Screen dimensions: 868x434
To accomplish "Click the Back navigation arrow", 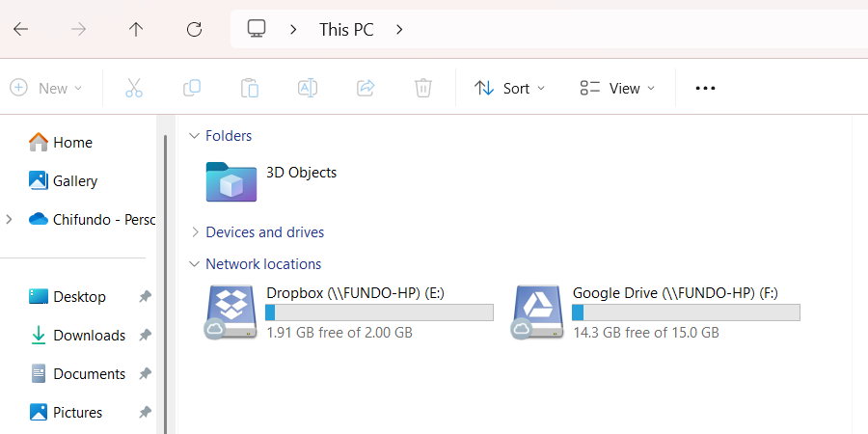I will pyautogui.click(x=20, y=29).
